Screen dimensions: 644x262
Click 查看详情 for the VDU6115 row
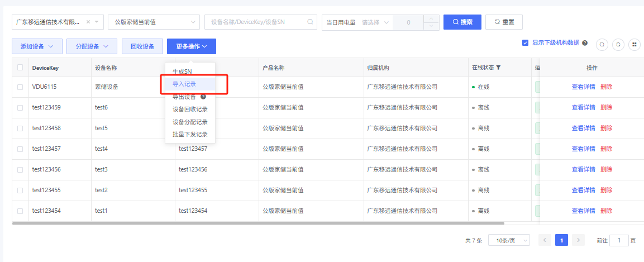pyautogui.click(x=583, y=87)
